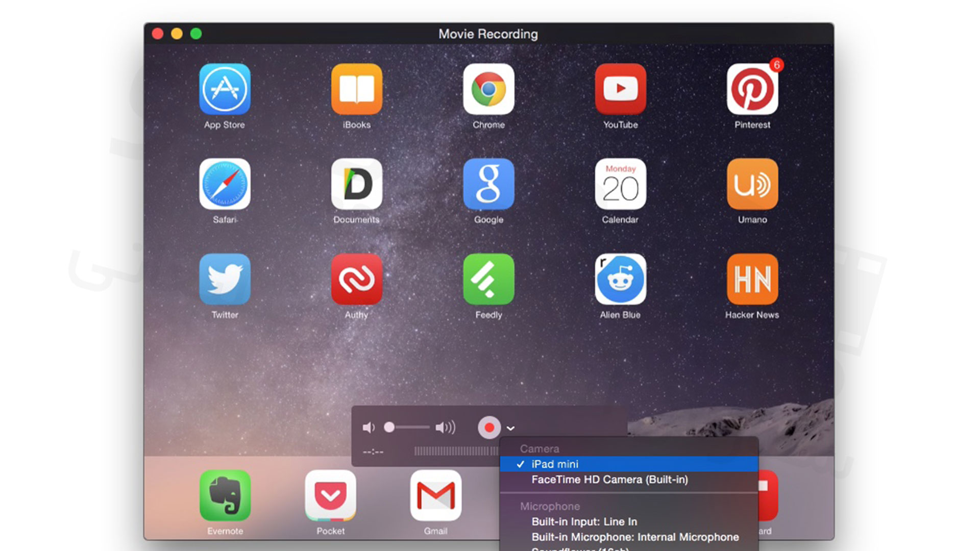Image resolution: width=980 pixels, height=551 pixels.
Task: Click the high volume speaker icon
Action: point(445,428)
